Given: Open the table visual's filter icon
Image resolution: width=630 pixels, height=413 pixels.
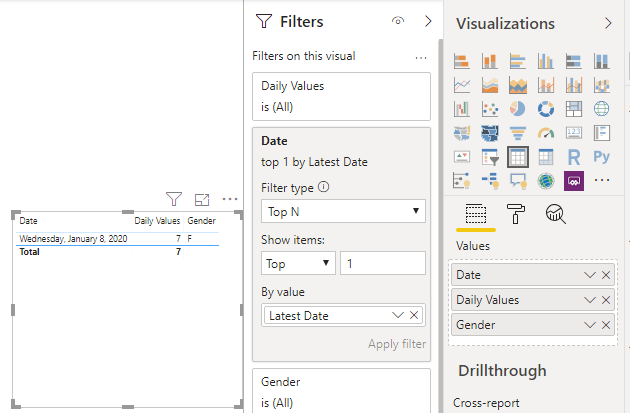Looking at the screenshot, I should 174,199.
